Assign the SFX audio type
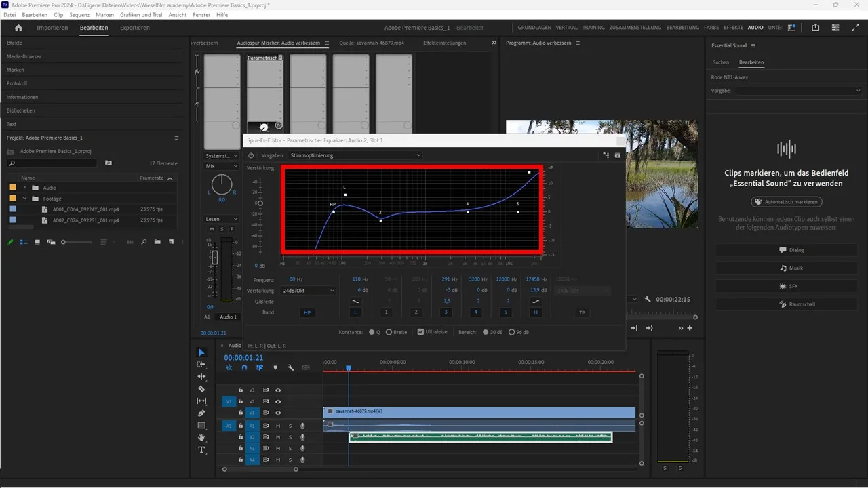The image size is (868, 488). pos(787,286)
